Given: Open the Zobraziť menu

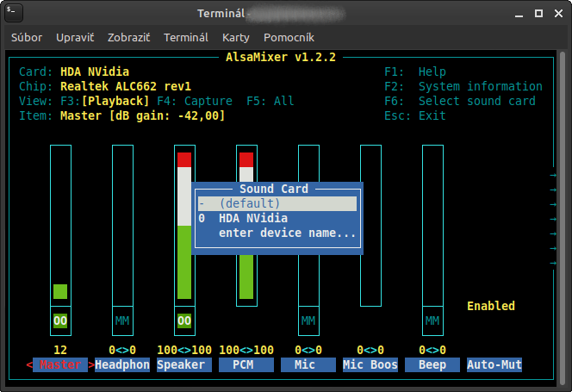Looking at the screenshot, I should pos(128,38).
